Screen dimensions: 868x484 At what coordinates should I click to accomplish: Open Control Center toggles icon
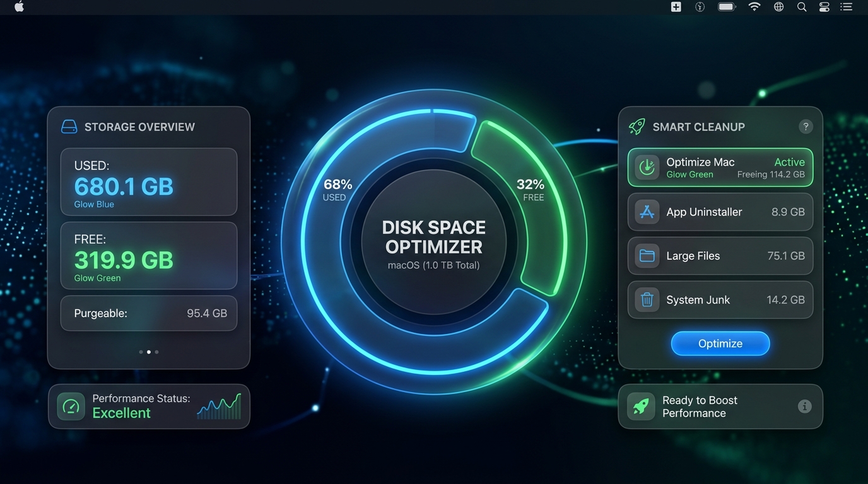tap(824, 7)
